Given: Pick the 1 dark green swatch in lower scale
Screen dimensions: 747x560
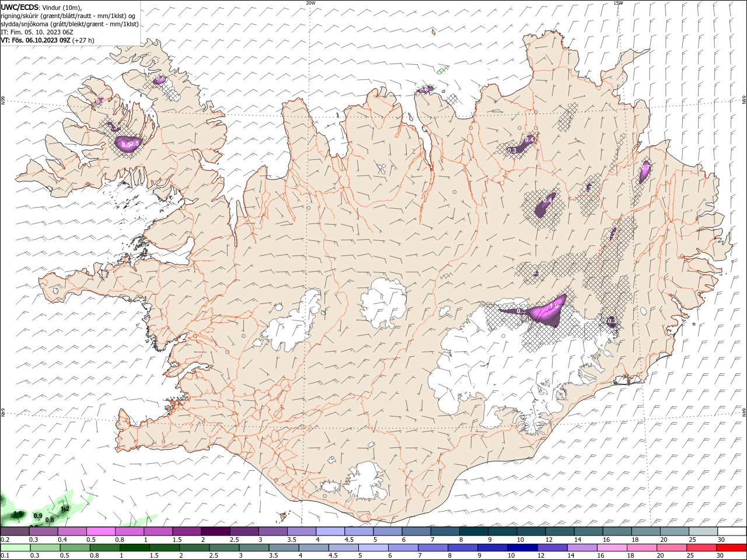Looking at the screenshot, I should [x=134, y=548].
